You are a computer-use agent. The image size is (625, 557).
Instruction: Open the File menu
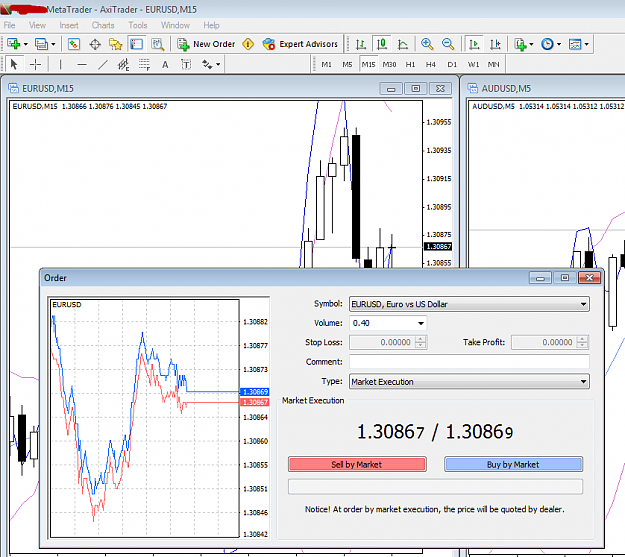tap(9, 26)
